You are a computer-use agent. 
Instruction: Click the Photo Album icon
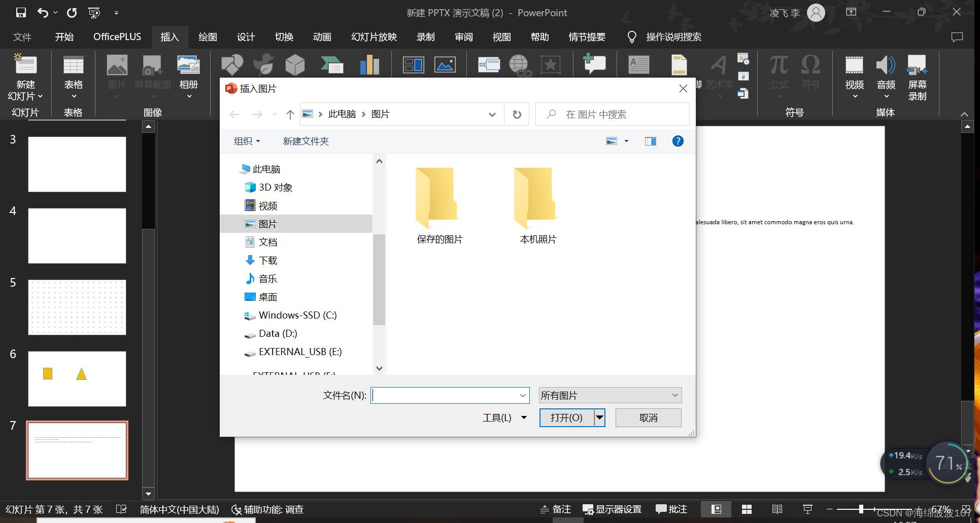188,65
